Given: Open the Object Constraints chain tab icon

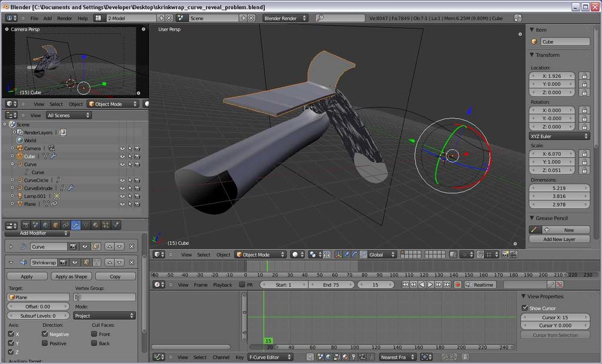Looking at the screenshot, I should tap(66, 225).
